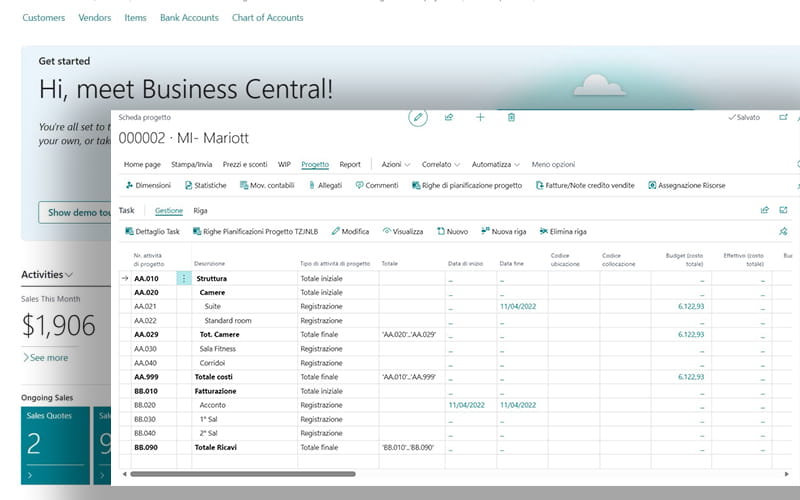Click Commenti in the action bar

(x=376, y=185)
